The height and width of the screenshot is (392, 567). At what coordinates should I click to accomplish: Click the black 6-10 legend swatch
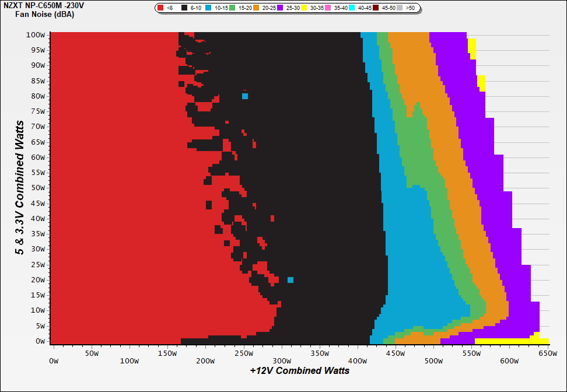184,8
